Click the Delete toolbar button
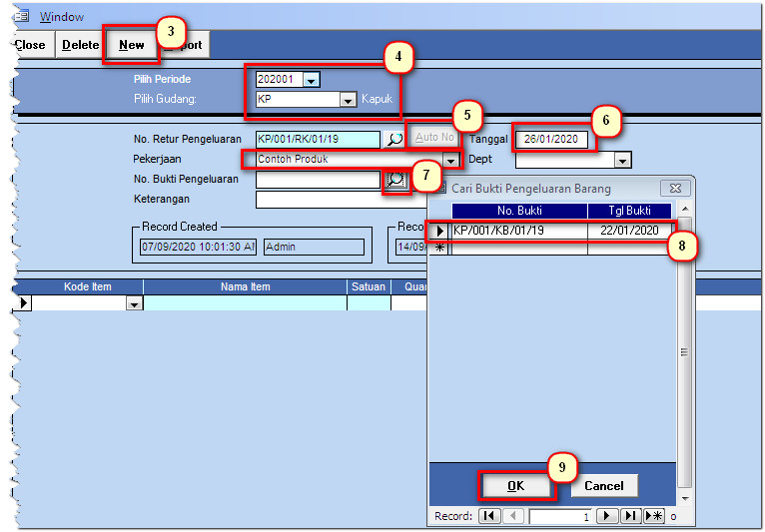This screenshot has height=532, width=765. pos(80,45)
